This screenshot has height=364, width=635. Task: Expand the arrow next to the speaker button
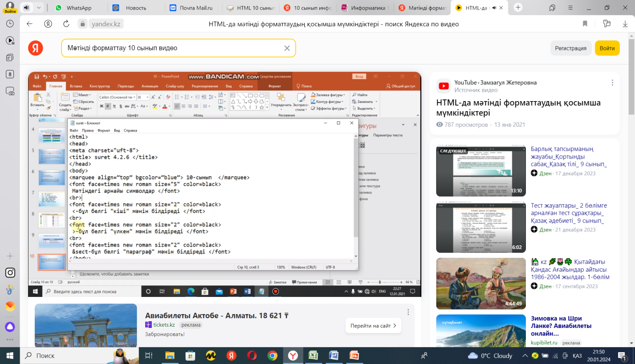click(39, 8)
